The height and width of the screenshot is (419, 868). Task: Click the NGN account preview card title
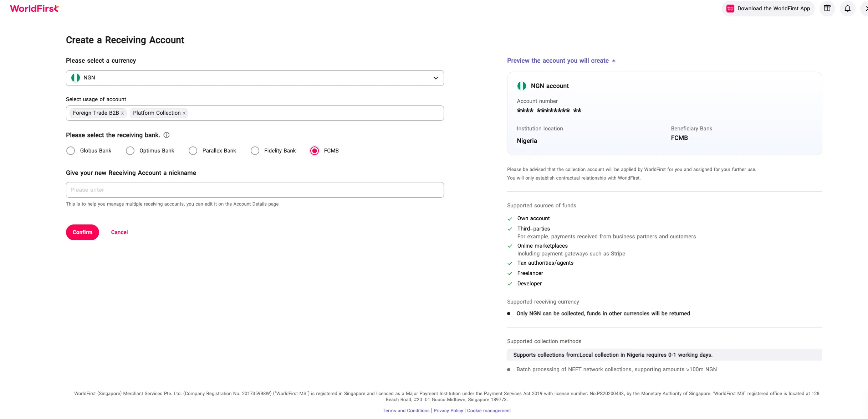pos(550,86)
